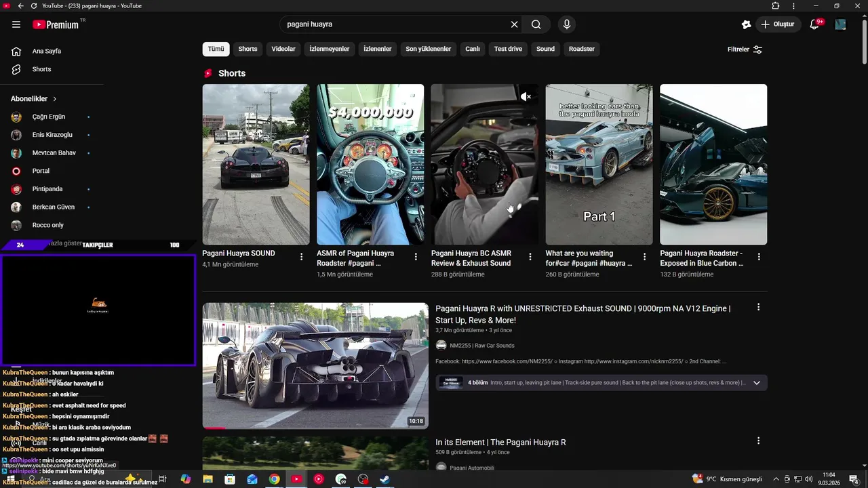Screen dimensions: 868x488
Task: Select the Roadster filter chip
Action: (x=582, y=49)
